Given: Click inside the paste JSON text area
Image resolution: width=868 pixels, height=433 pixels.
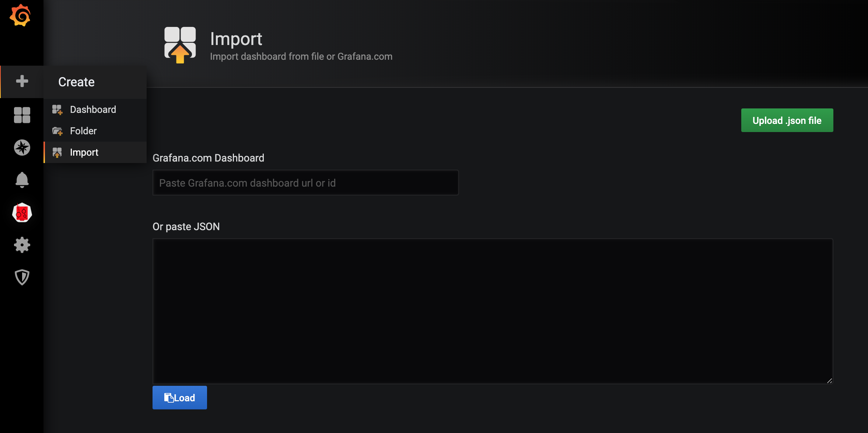Looking at the screenshot, I should pos(493,311).
